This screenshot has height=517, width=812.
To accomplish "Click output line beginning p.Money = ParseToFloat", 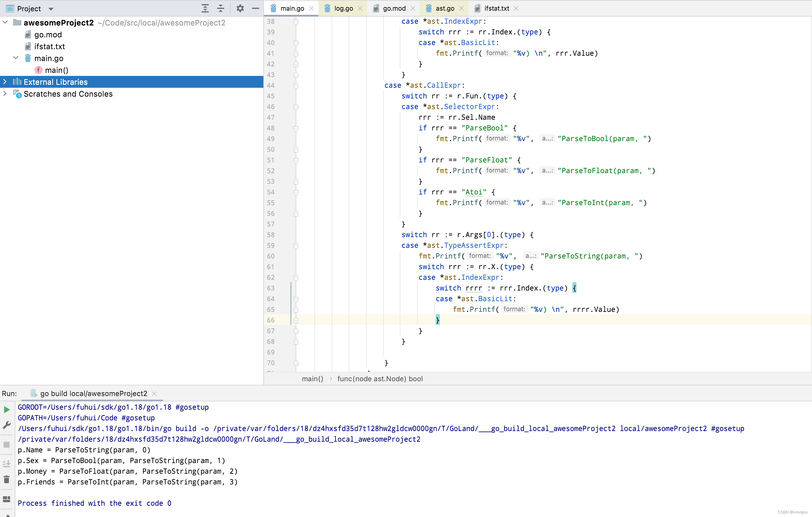I will [128, 471].
